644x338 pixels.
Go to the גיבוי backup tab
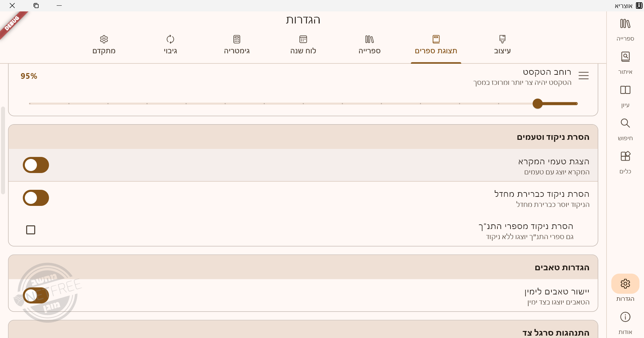[170, 45]
